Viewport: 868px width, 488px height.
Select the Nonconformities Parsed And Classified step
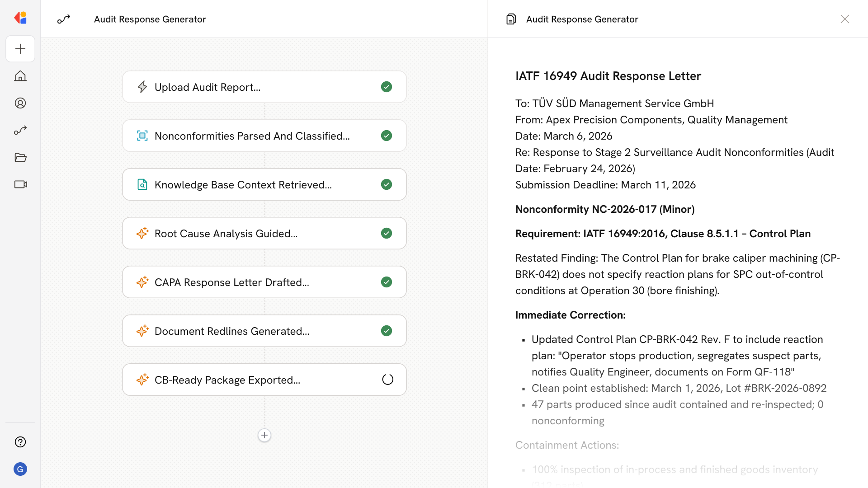click(x=252, y=136)
